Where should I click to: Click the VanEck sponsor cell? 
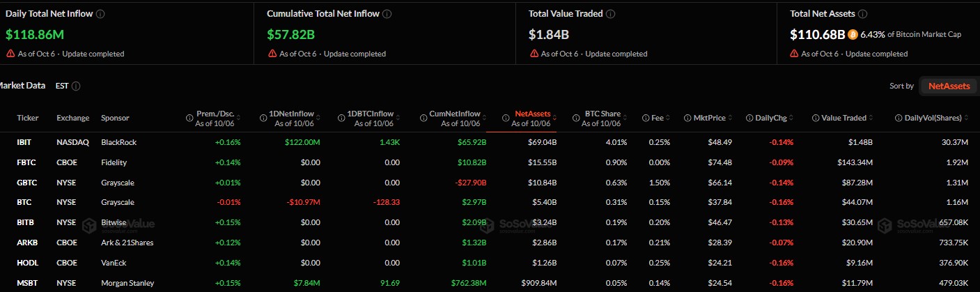pos(115,263)
